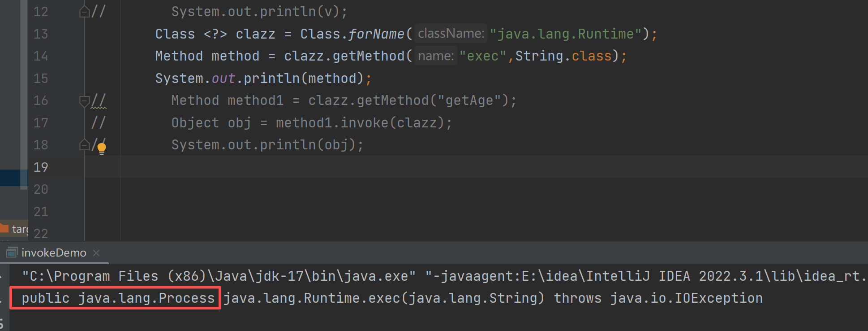The image size is (868, 331).
Task: Click the "exec" string literal
Action: pos(483,56)
